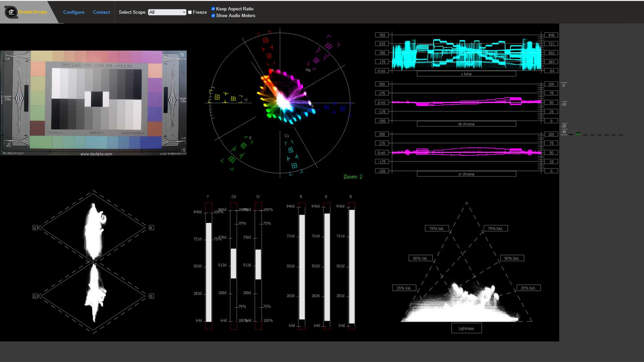Click the 700 scale label on luma waveform
Screen dimensions: 644x362
tap(382, 35)
